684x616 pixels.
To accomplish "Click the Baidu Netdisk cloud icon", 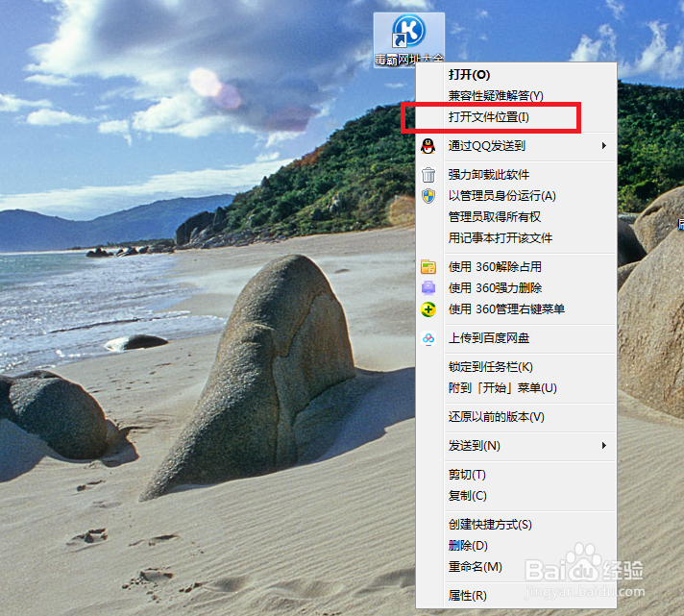I will [x=428, y=338].
